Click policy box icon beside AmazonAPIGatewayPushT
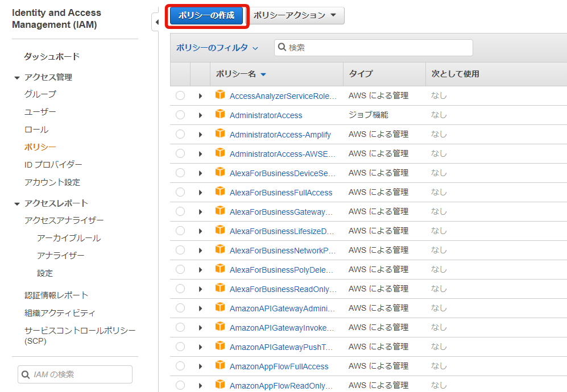 point(220,345)
